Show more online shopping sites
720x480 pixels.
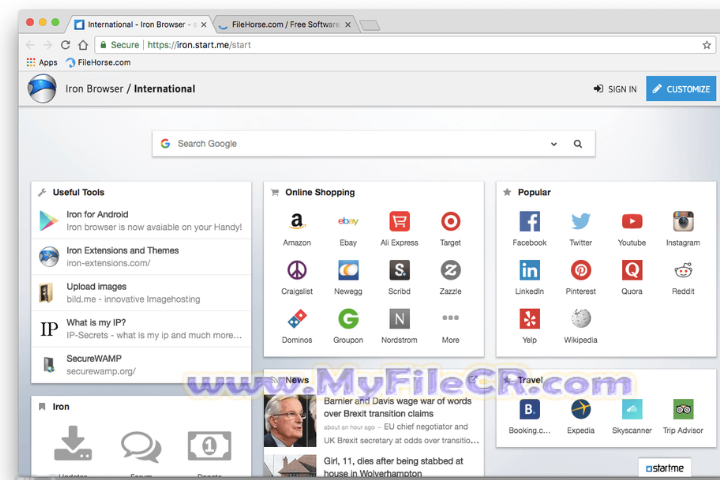click(x=450, y=326)
